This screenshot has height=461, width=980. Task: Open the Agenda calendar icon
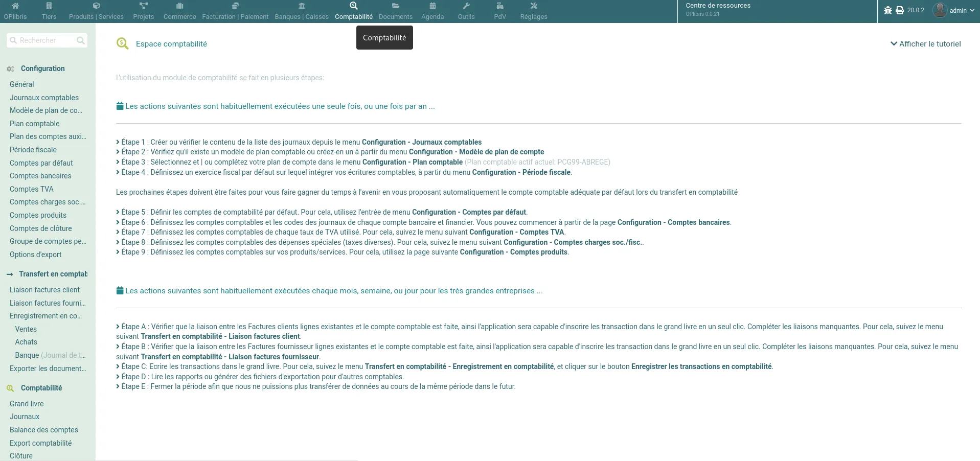click(x=432, y=6)
